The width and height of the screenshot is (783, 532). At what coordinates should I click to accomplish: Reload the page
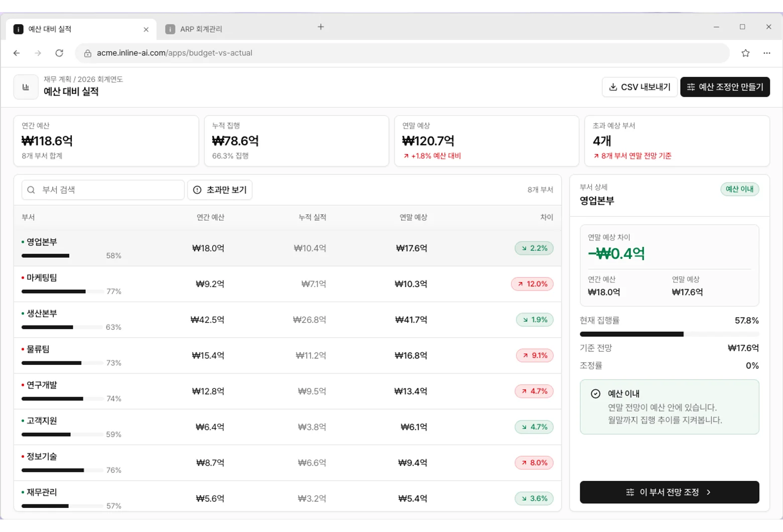[59, 53]
